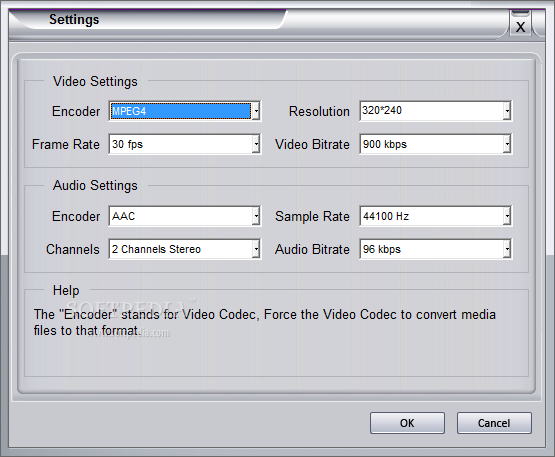Viewport: 555px width, 457px height.
Task: Click the 2 Channels Stereo field
Action: tap(181, 249)
